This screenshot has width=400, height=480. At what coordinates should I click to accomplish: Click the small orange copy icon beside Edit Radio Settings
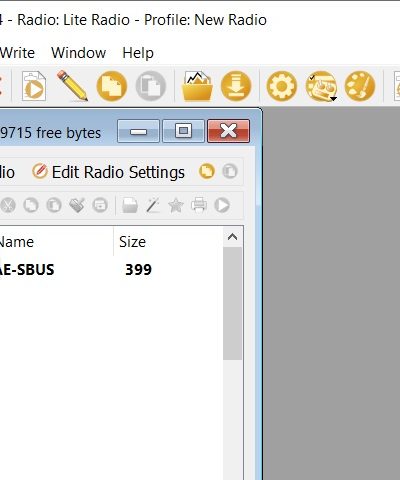point(207,172)
